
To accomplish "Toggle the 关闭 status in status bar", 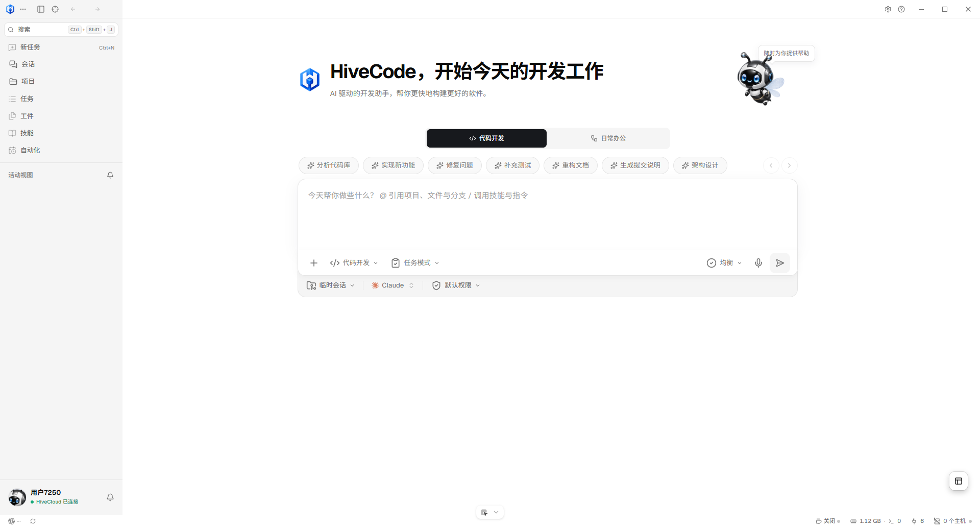I will pos(828,521).
